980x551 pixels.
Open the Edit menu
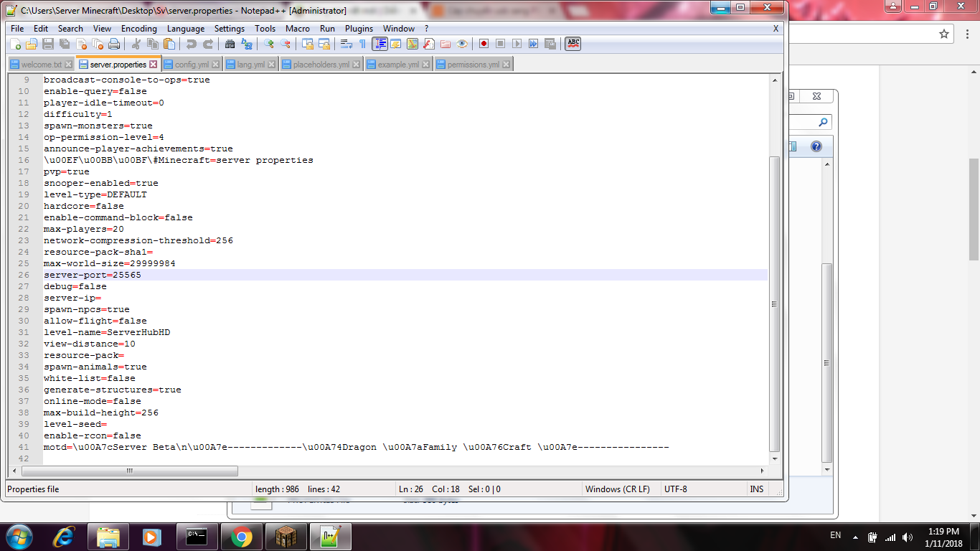[x=41, y=29]
